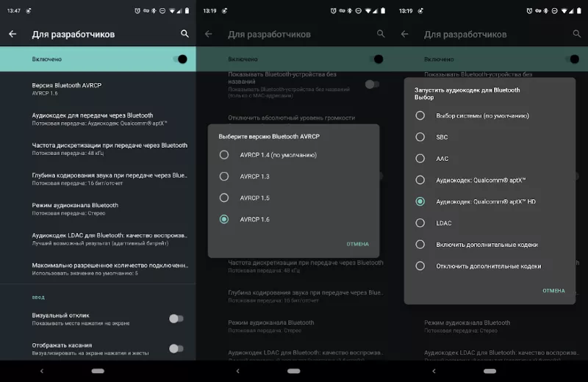Turn on the Отображать касания switch
588x382 pixels.
pyautogui.click(x=176, y=348)
